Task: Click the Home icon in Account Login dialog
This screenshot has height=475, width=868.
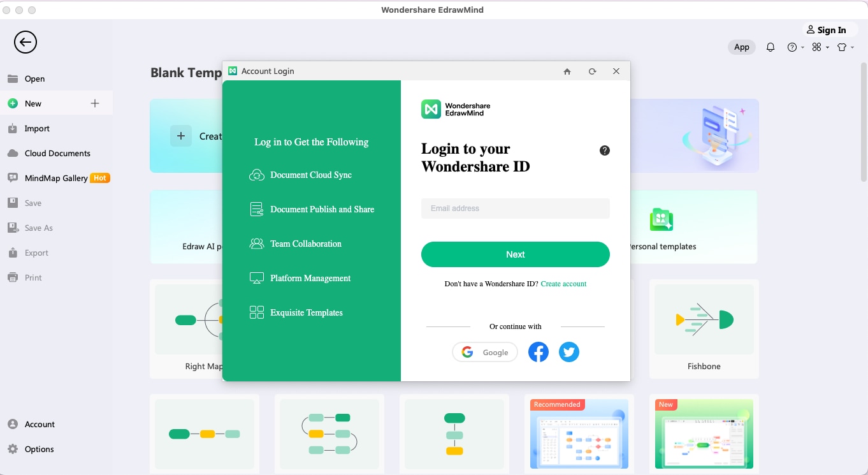Action: pos(567,71)
